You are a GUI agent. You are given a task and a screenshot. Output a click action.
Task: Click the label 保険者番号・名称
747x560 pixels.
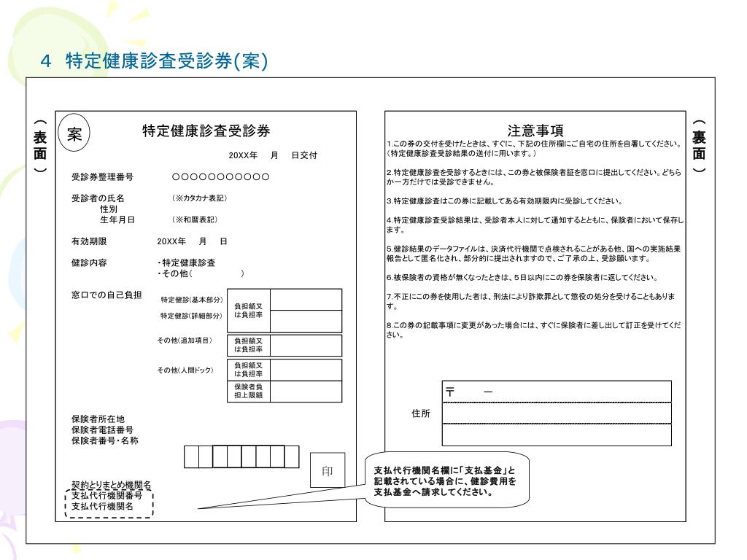[105, 440]
